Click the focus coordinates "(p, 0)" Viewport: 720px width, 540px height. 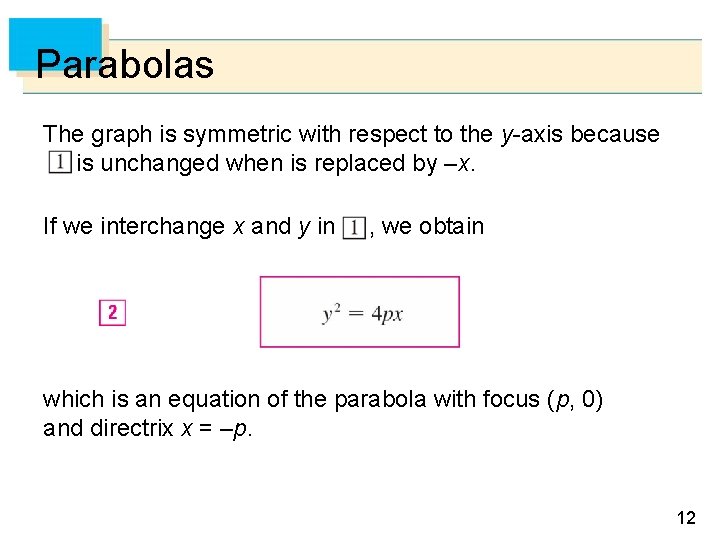[575, 399]
